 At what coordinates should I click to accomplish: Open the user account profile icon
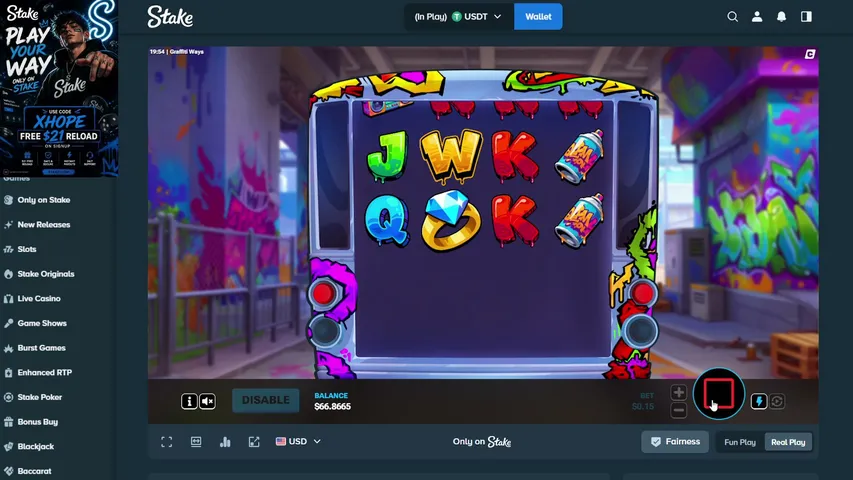point(757,17)
